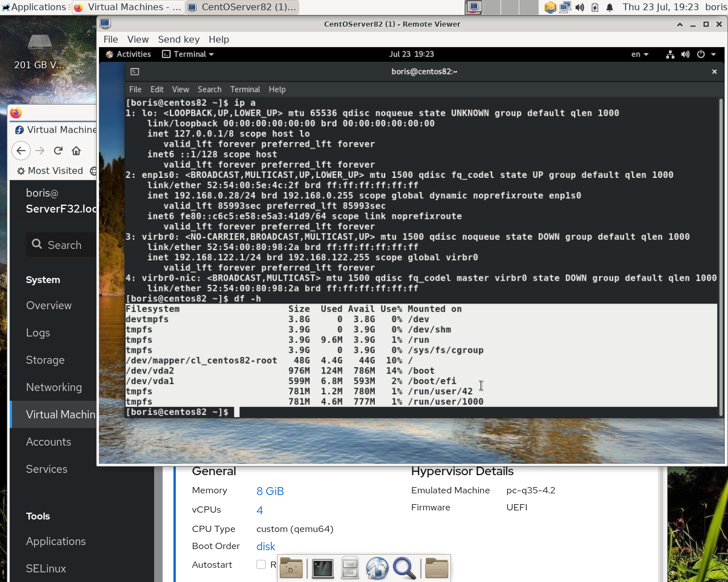
Task: Open the file cabinet icon in the launcher
Action: click(x=349, y=568)
